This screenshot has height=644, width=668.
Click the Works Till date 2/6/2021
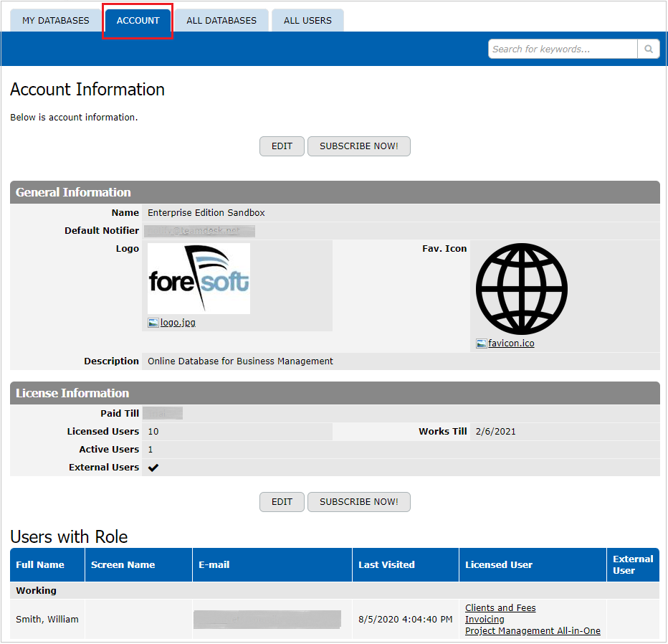[x=495, y=431]
